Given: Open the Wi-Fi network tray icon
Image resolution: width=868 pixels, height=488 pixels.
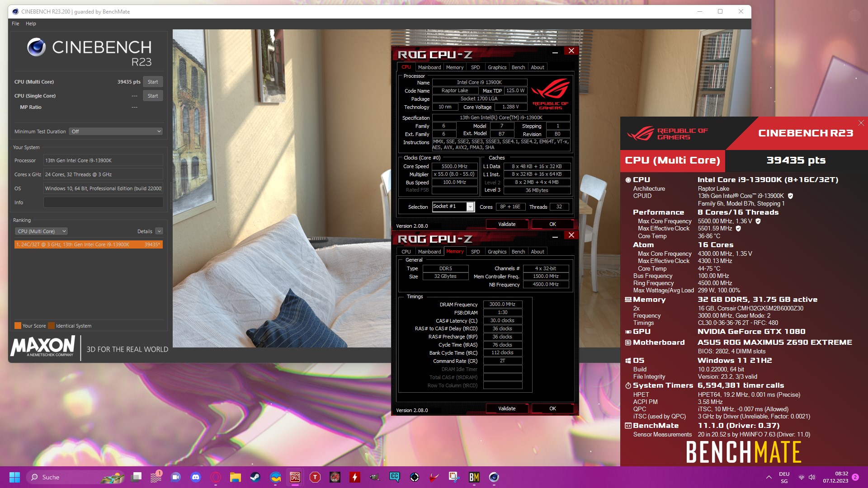Looking at the screenshot, I should click(802, 477).
